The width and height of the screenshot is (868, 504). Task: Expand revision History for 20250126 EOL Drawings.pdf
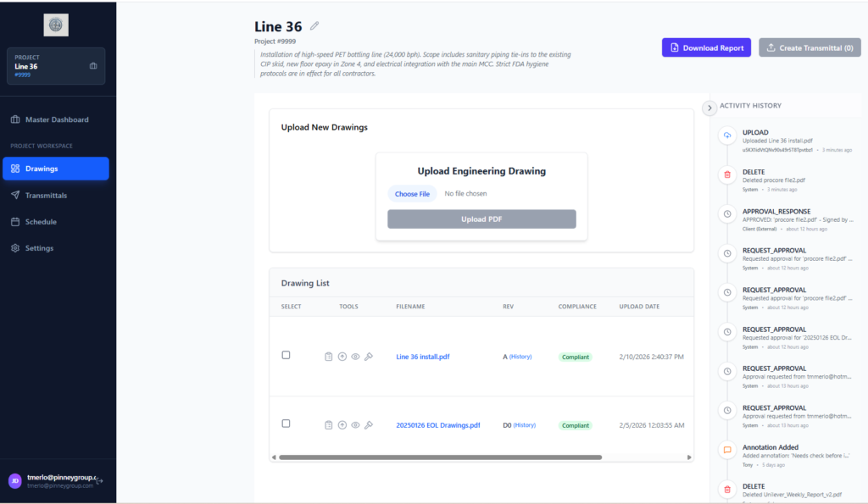point(525,425)
